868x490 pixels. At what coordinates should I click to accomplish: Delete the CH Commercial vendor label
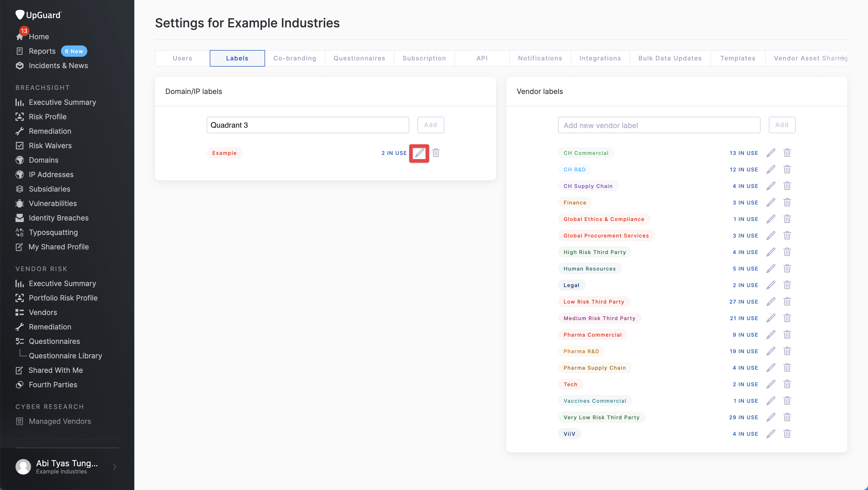click(x=787, y=153)
